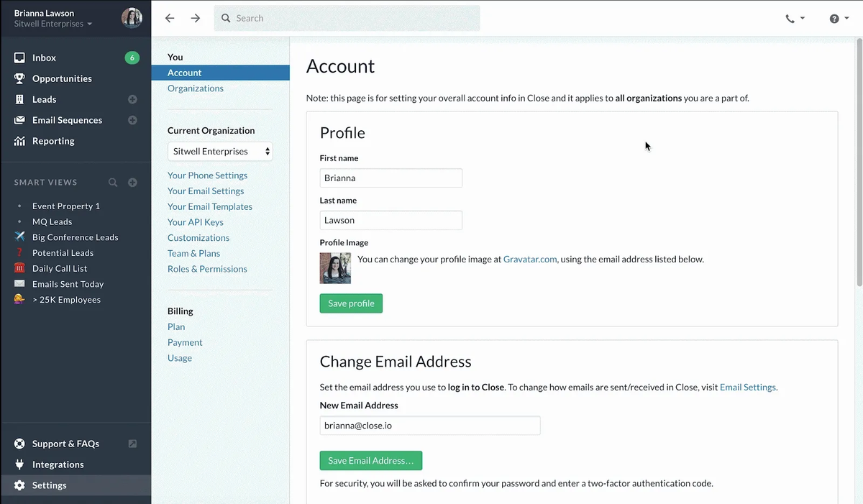Open the billing Payment page
This screenshot has width=863, height=504.
point(185,342)
